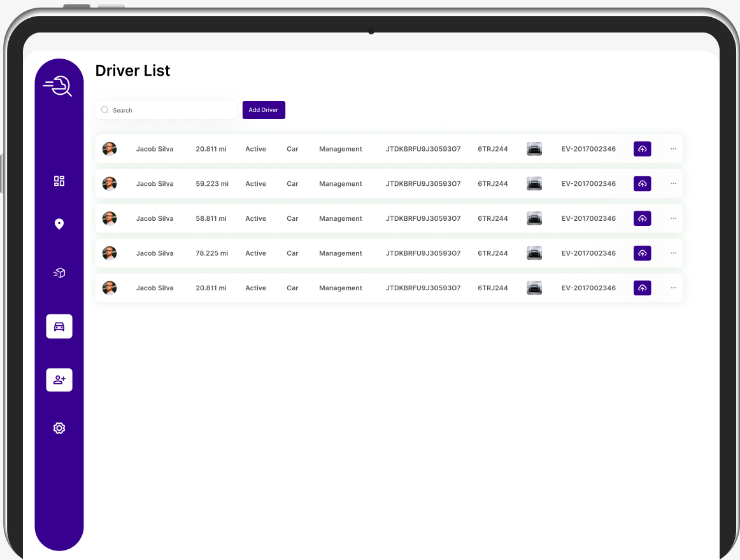Click driver avatar in 59.223 mi row
The height and width of the screenshot is (560, 740).
(110, 183)
